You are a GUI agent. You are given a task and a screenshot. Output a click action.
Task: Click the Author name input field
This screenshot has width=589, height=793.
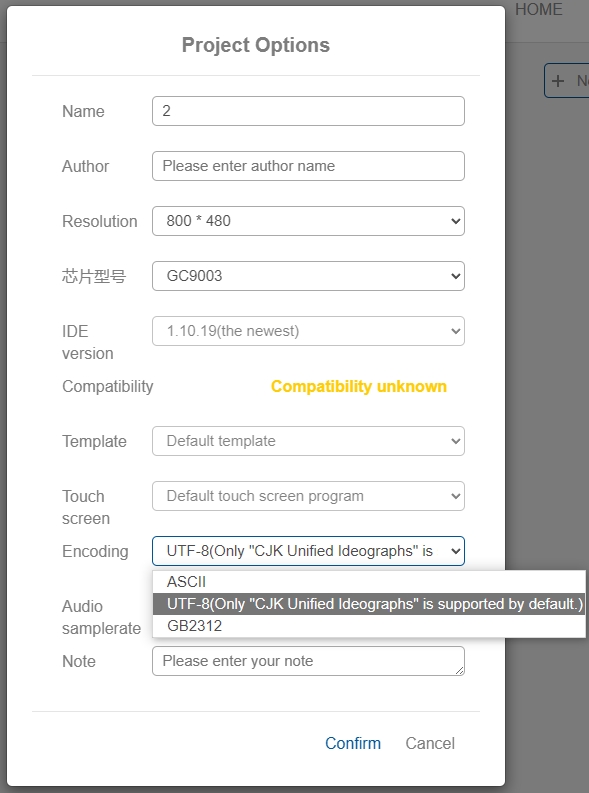coord(308,166)
